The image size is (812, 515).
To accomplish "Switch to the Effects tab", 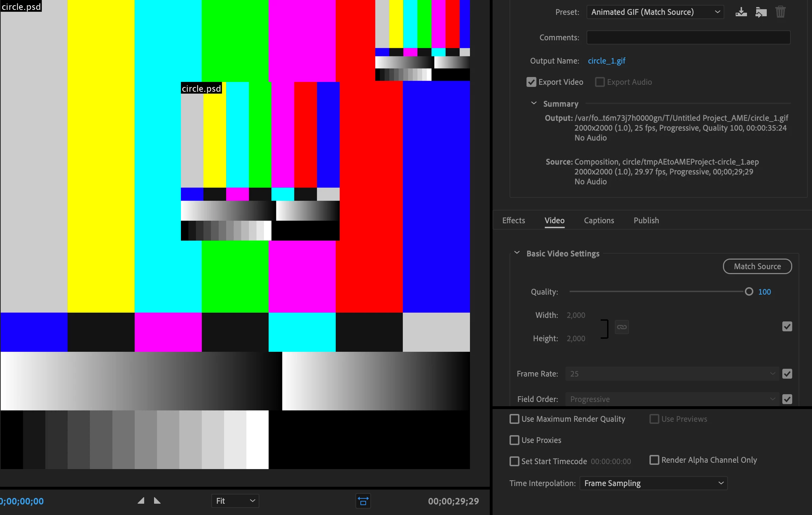I will click(513, 220).
